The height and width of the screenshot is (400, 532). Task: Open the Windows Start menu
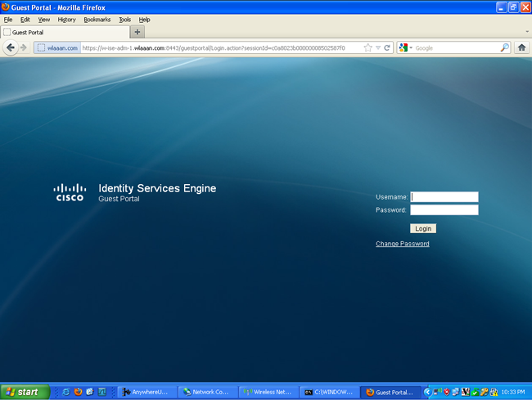coord(25,392)
